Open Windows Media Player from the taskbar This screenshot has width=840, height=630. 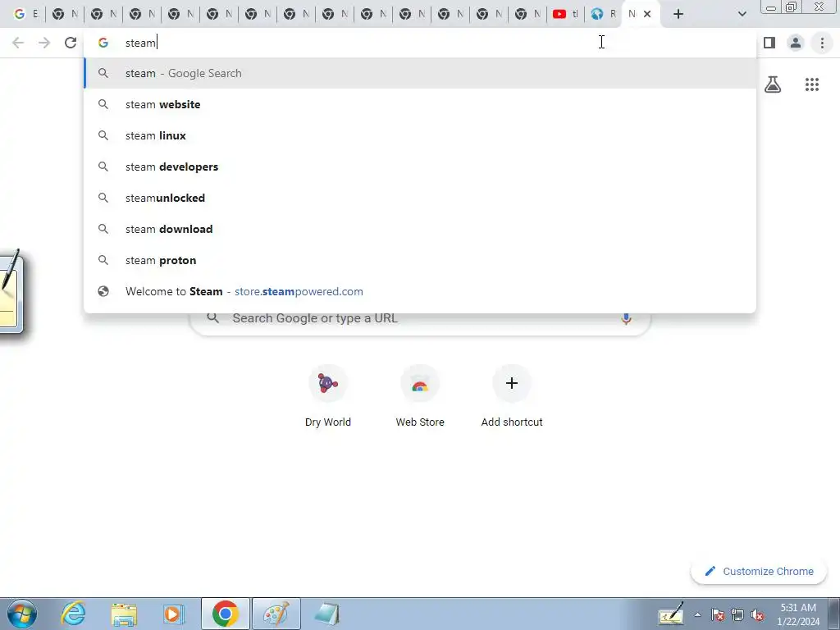point(174,614)
